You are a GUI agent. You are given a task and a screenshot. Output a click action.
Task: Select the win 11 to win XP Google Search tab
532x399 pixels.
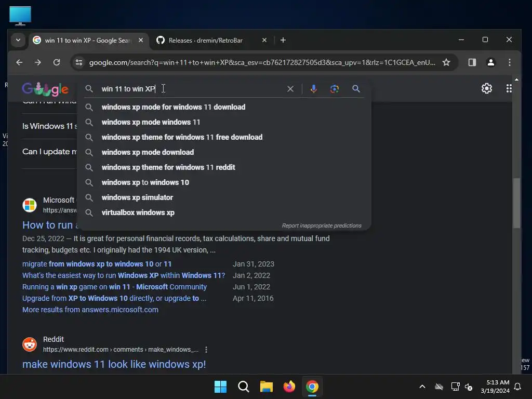[88, 41]
